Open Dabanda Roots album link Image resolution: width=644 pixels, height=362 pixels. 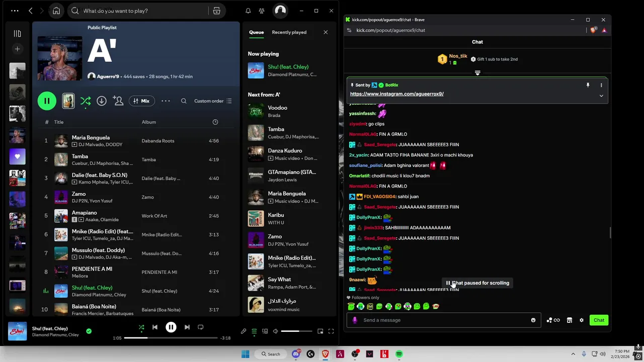(x=158, y=141)
